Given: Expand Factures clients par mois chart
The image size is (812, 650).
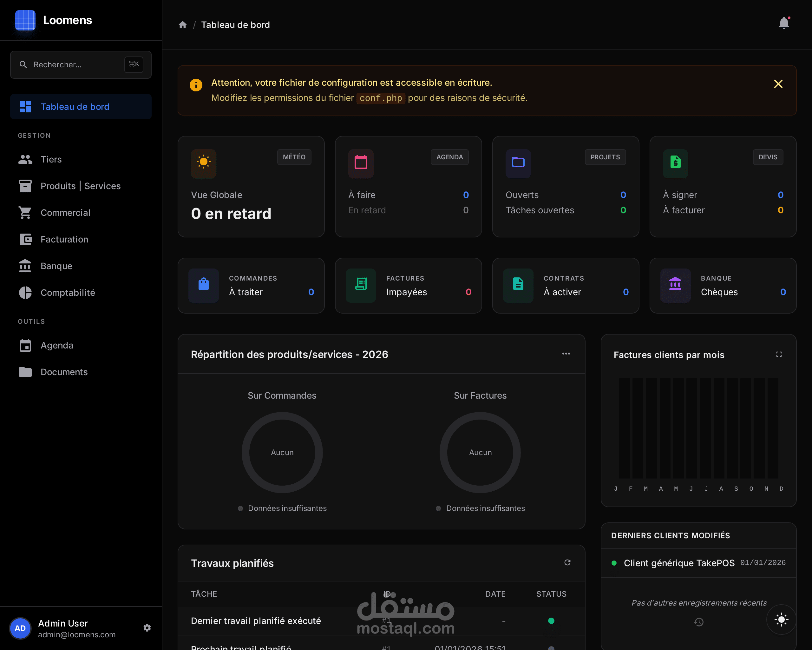Looking at the screenshot, I should (x=778, y=354).
